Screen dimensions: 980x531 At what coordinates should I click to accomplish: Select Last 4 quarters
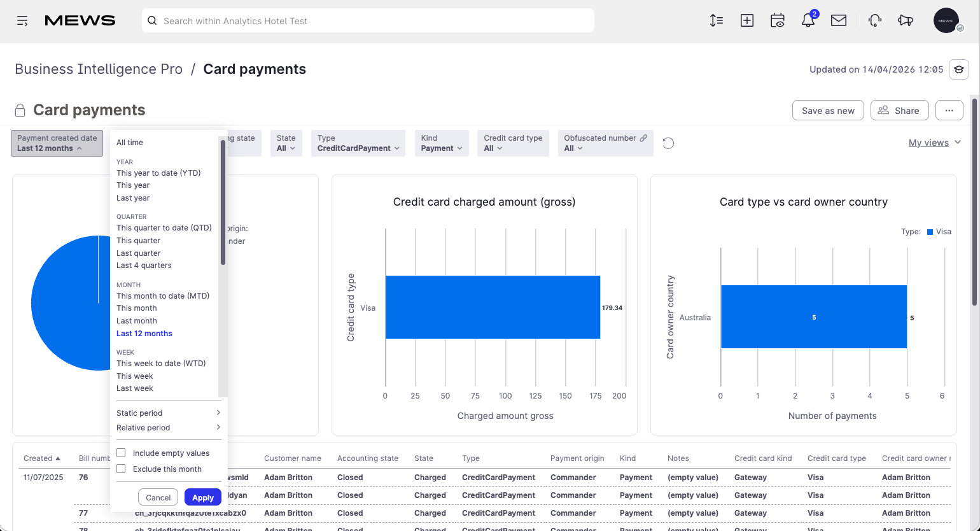pyautogui.click(x=144, y=265)
